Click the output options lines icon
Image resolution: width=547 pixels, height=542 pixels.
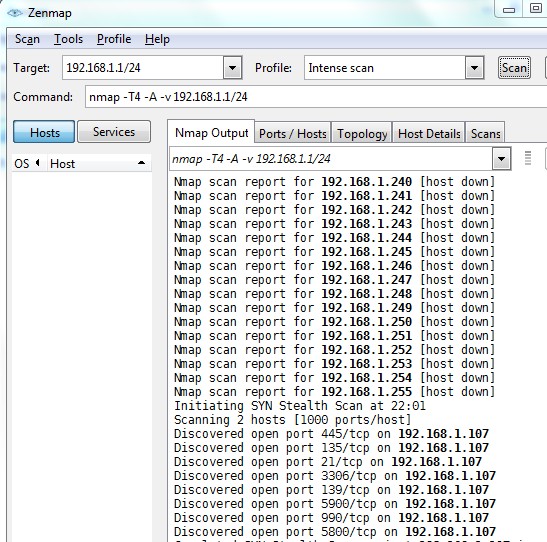(528, 158)
